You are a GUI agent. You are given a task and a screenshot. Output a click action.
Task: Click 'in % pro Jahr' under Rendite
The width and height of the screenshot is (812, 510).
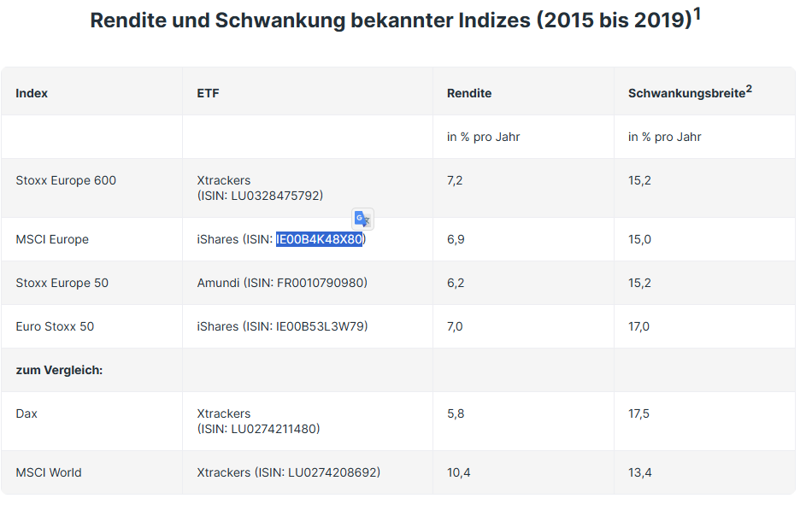pyautogui.click(x=483, y=137)
